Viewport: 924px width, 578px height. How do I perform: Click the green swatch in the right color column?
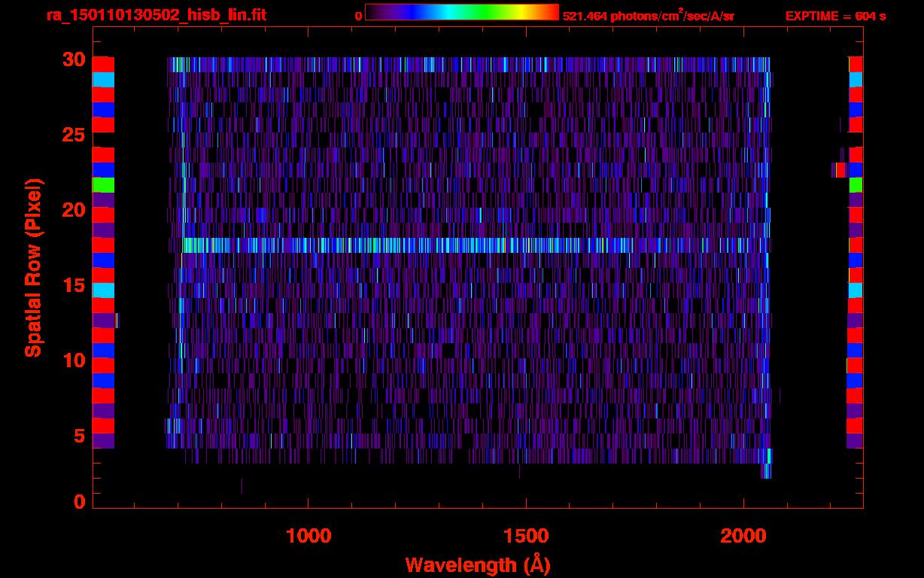(x=856, y=184)
